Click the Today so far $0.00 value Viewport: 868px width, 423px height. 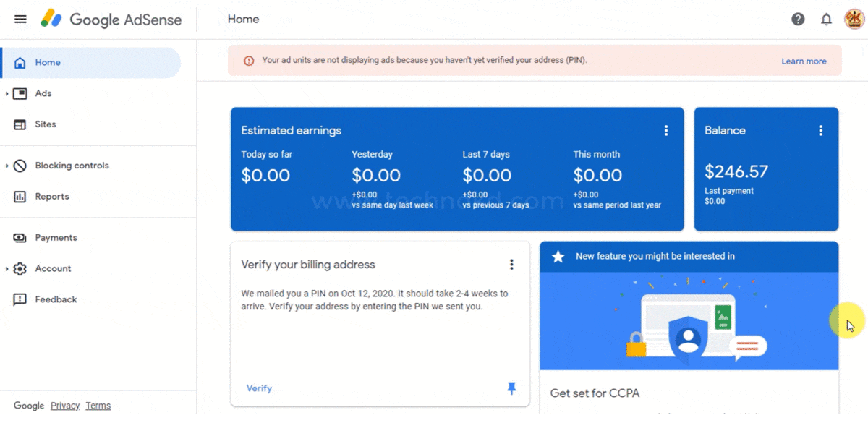[x=265, y=175]
